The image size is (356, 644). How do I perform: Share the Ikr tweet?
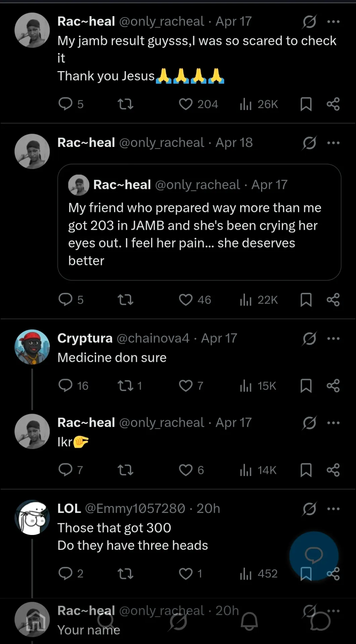click(x=333, y=470)
